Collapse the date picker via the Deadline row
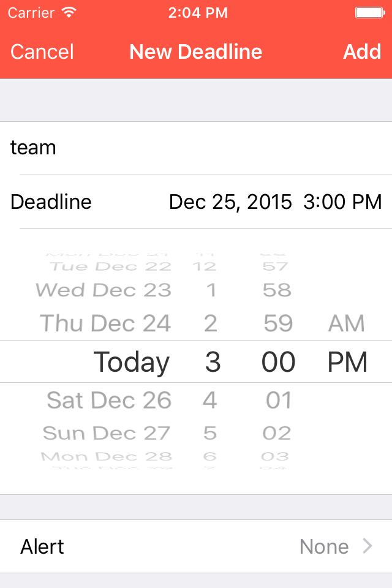The image size is (392, 588). (x=196, y=202)
